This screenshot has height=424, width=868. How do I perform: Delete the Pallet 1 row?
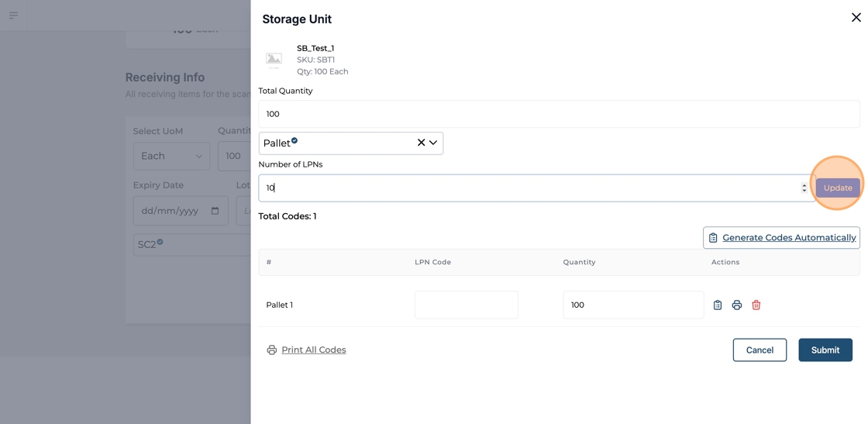pos(756,305)
